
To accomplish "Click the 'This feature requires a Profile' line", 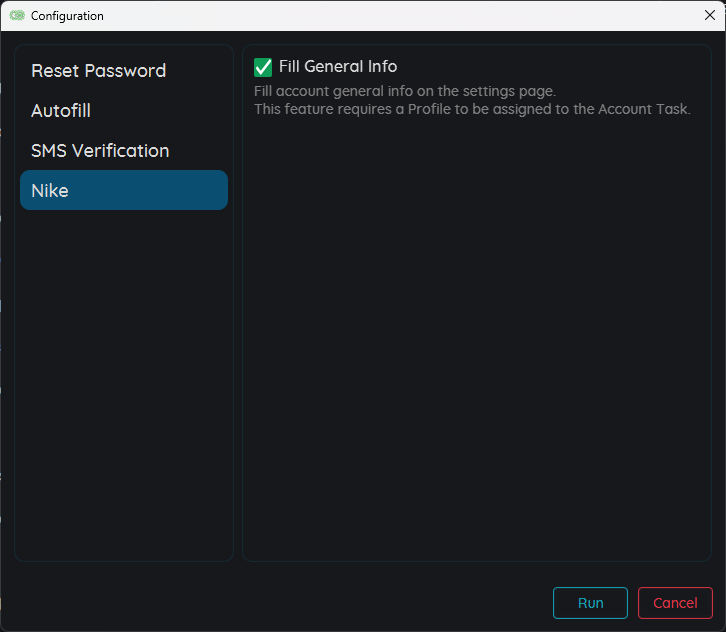I will (x=472, y=109).
